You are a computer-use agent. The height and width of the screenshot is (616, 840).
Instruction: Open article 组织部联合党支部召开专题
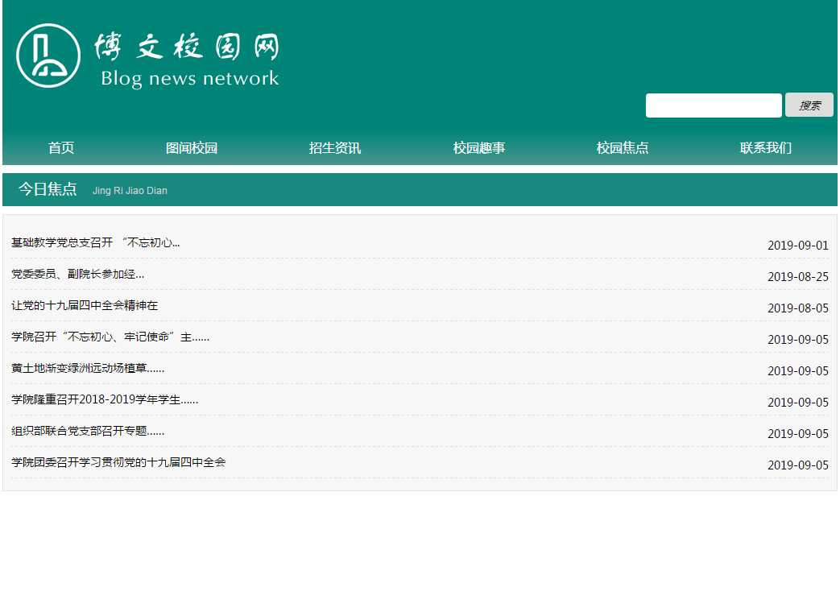[x=88, y=431]
